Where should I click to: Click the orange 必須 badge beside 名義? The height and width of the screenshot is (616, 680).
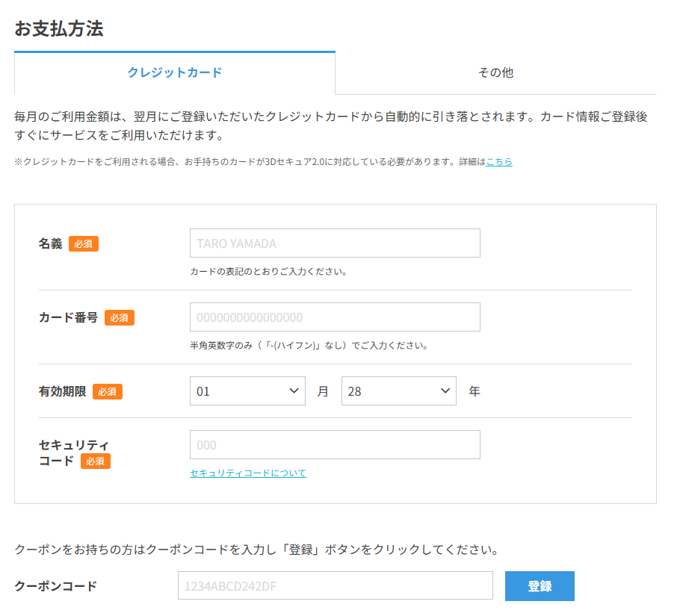84,244
